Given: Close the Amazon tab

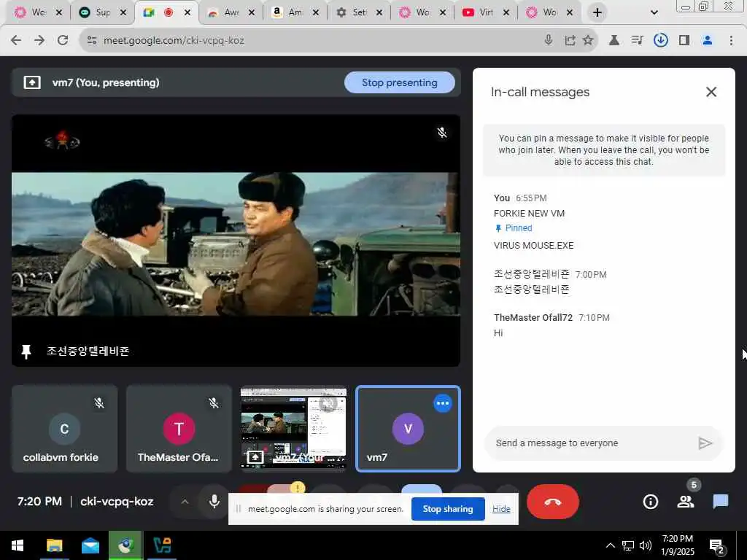Looking at the screenshot, I should coord(315,13).
